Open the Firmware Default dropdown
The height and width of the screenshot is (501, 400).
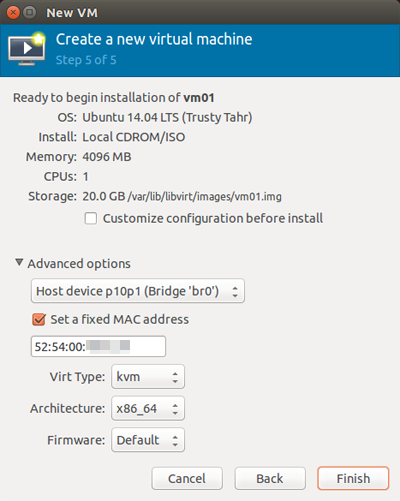[x=148, y=440]
